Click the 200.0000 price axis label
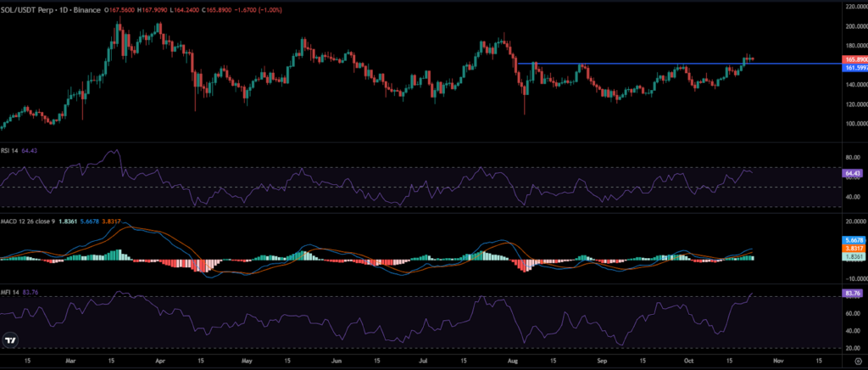Viewport: 868px width, 370px height. pyautogui.click(x=856, y=26)
